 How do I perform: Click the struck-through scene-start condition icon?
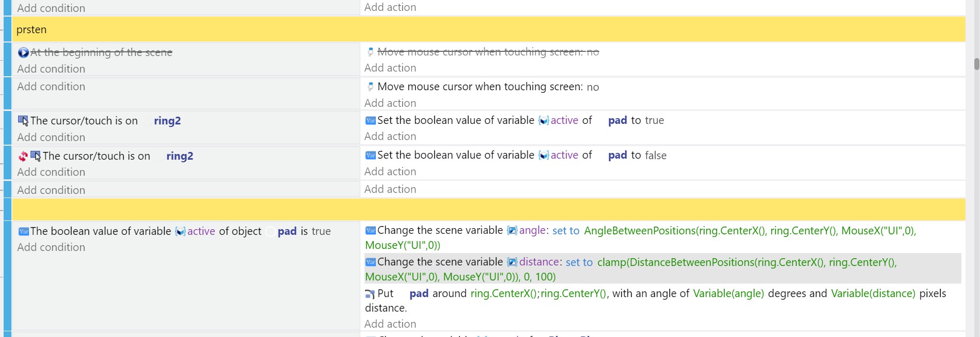point(23,52)
